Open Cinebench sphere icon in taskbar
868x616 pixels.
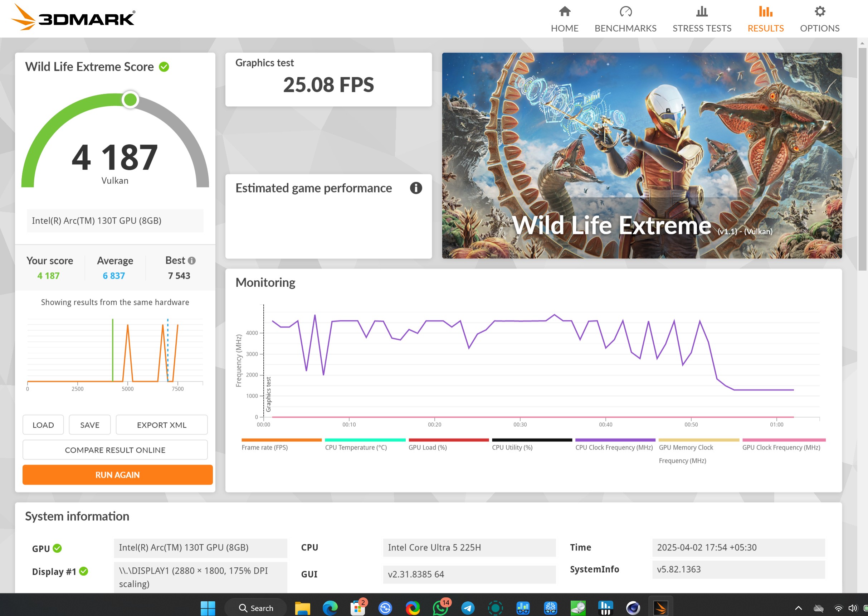[633, 608]
